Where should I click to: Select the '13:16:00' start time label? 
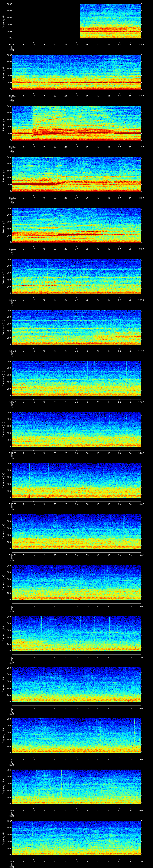pyautogui.click(x=12, y=657)
